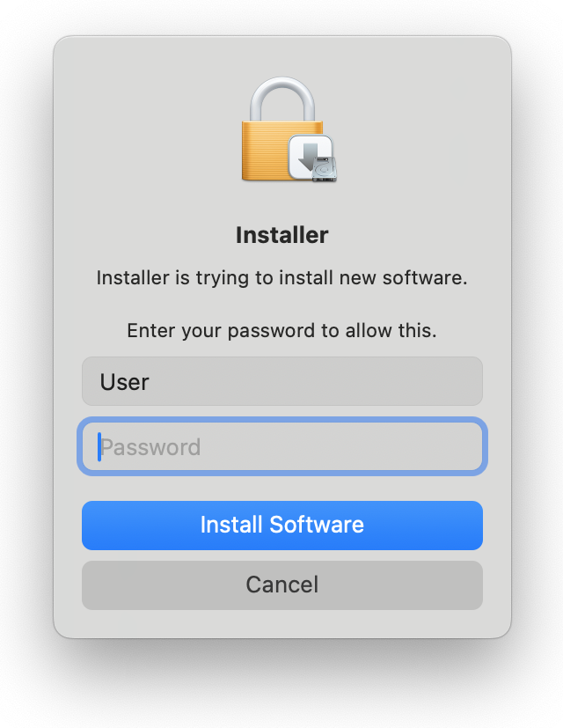Click the Cancel button
This screenshot has height=728, width=563.
click(x=282, y=585)
